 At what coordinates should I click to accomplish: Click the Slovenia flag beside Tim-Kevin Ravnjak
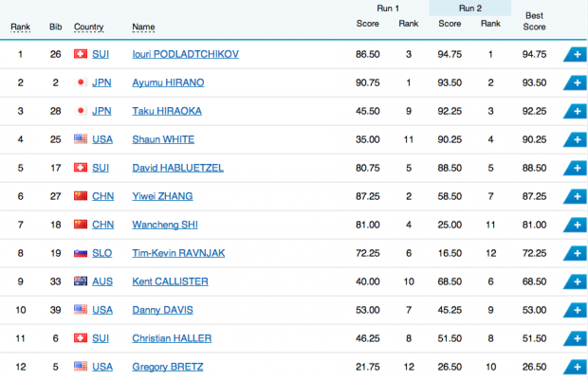(81, 253)
